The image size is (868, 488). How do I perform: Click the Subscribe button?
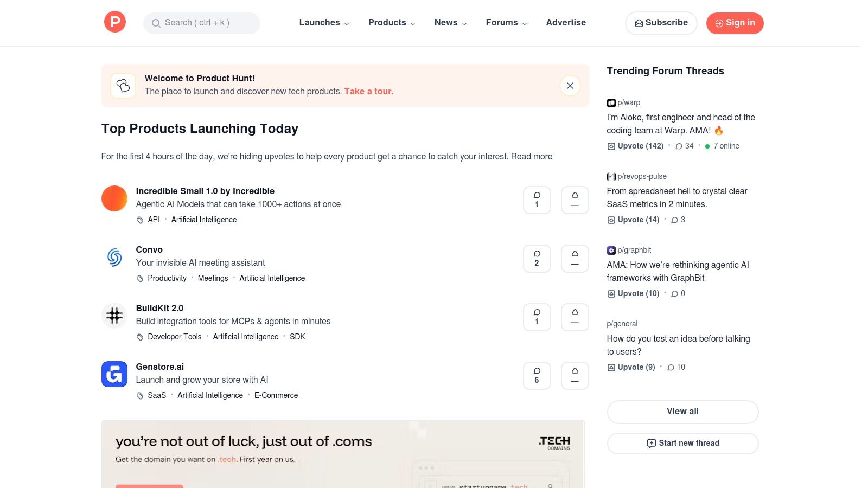click(661, 23)
